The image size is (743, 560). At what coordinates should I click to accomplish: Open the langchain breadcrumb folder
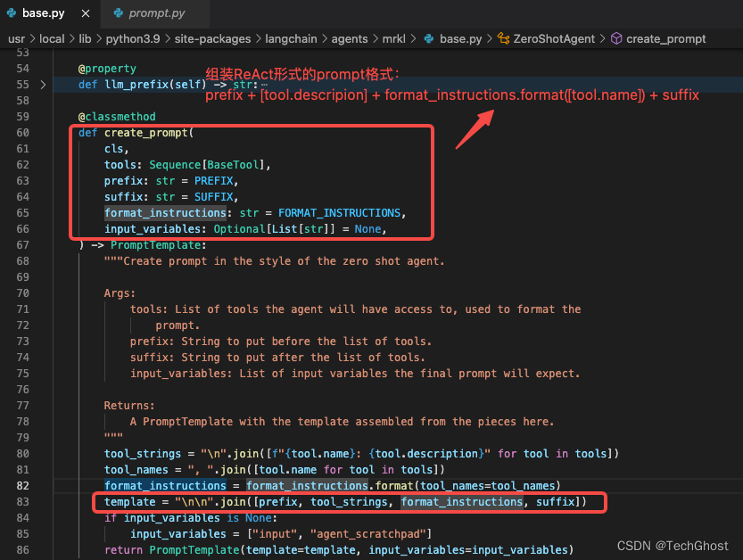[291, 39]
